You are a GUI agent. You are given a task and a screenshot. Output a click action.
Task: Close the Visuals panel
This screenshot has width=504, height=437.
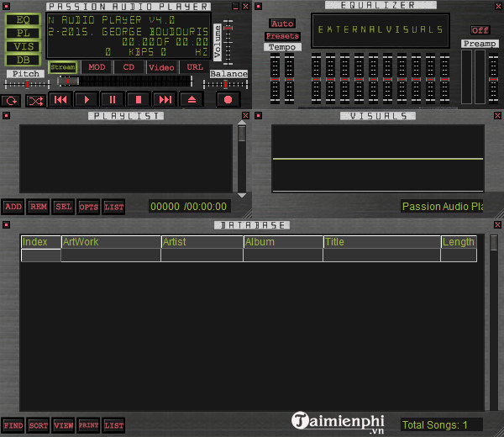coord(497,116)
